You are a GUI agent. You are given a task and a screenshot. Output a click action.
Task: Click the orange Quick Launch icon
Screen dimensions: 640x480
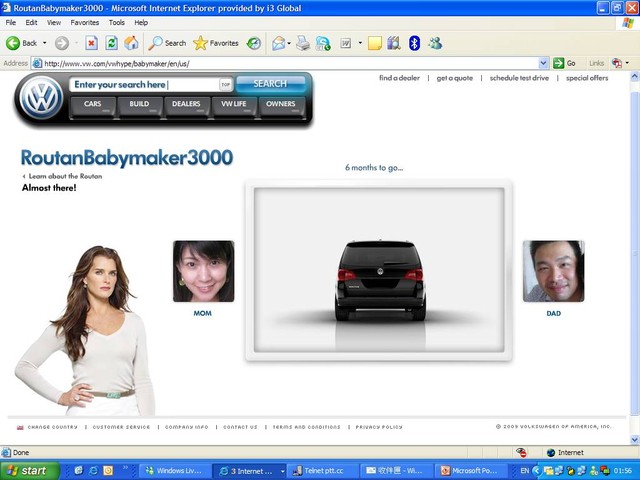point(108,471)
